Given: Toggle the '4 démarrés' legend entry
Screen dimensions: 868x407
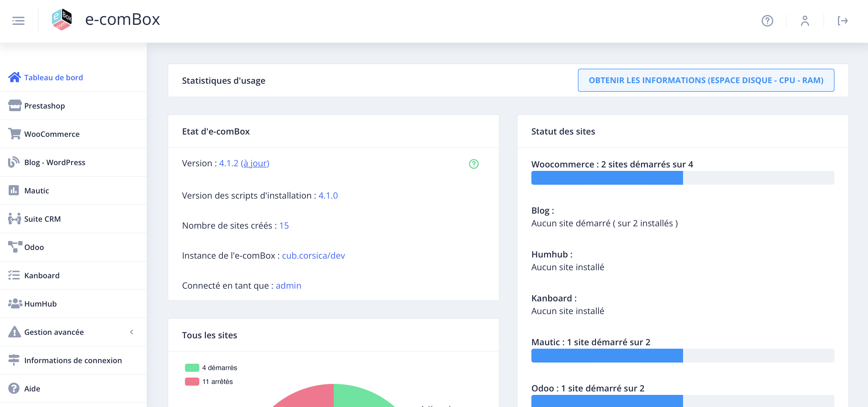Looking at the screenshot, I should (x=211, y=368).
